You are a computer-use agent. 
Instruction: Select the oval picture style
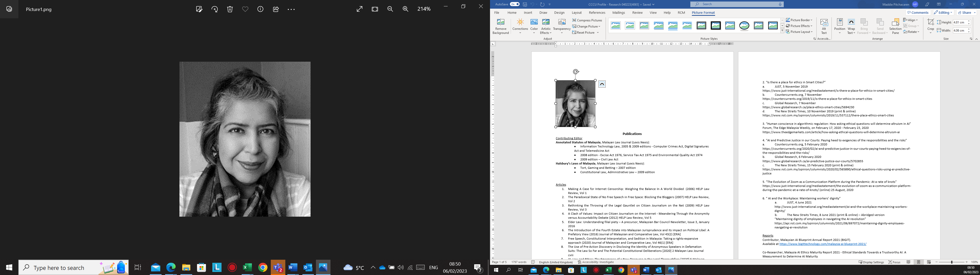coord(744,26)
